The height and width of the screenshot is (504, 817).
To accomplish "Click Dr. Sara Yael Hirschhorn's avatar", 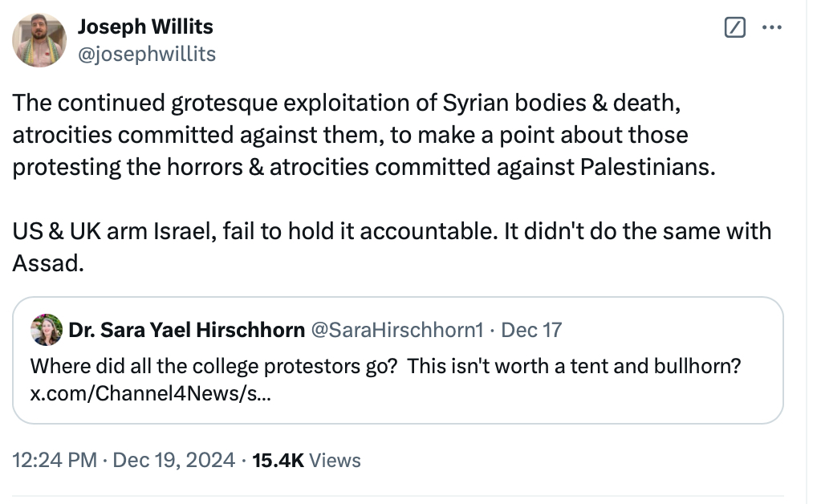I will point(47,330).
